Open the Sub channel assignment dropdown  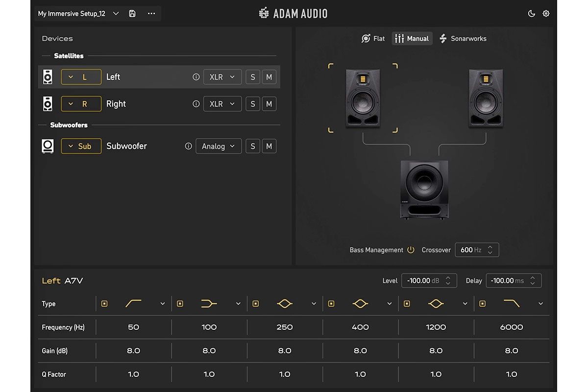pyautogui.click(x=81, y=146)
